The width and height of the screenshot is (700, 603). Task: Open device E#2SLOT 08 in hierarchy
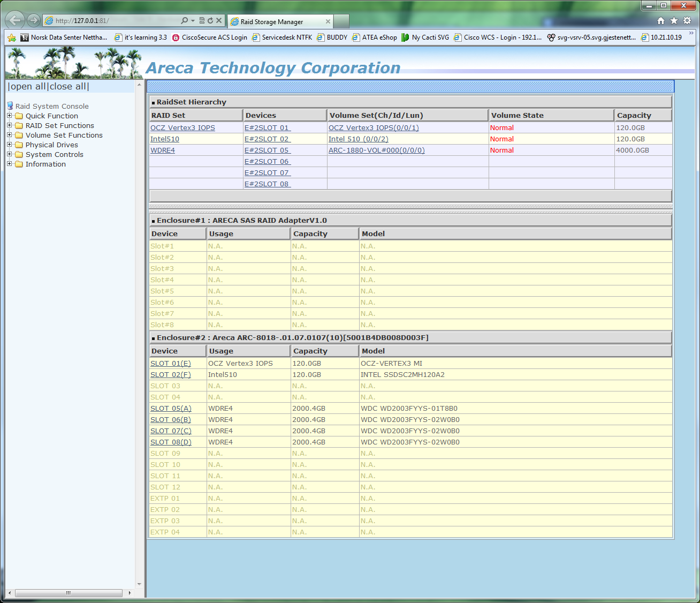pyautogui.click(x=268, y=184)
